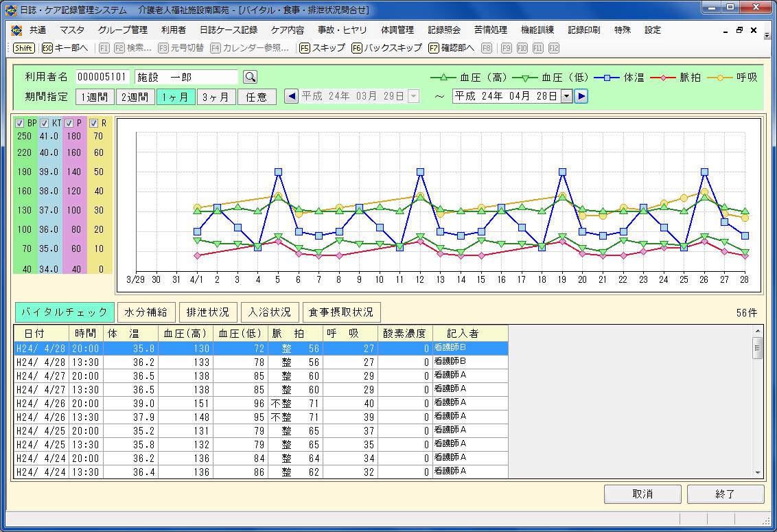Open the 体調管理 menu

[397, 30]
